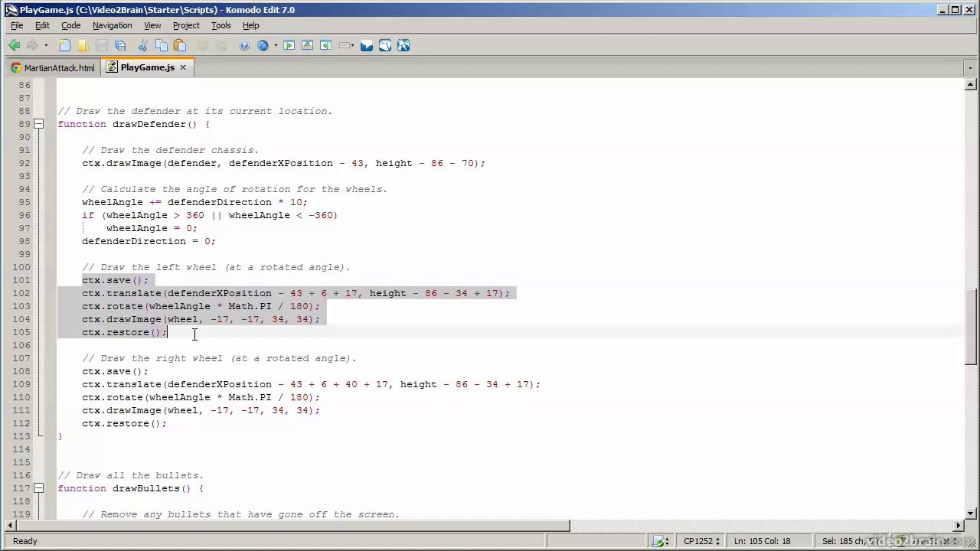This screenshot has height=551, width=980.
Task: Click 'defenderDirection = 0;' on line 98
Action: pyautogui.click(x=149, y=241)
